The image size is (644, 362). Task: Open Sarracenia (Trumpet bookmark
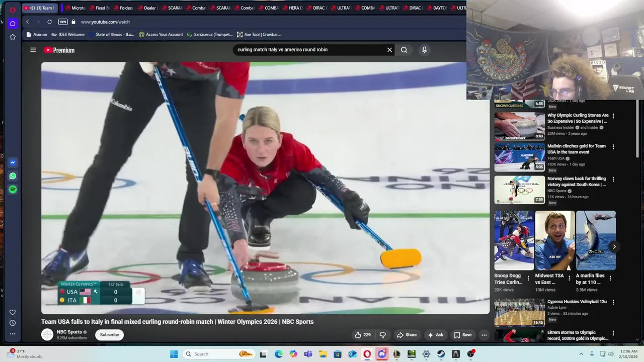210,35
